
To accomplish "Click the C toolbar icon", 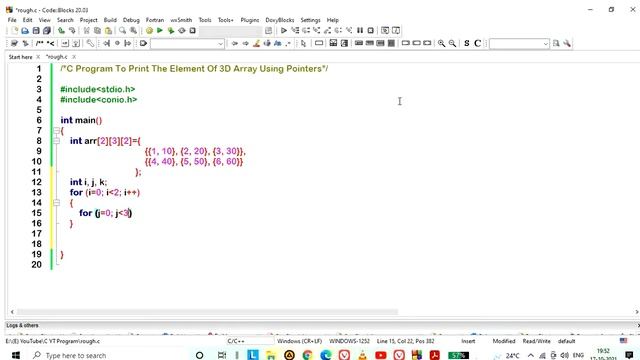I will (477, 43).
